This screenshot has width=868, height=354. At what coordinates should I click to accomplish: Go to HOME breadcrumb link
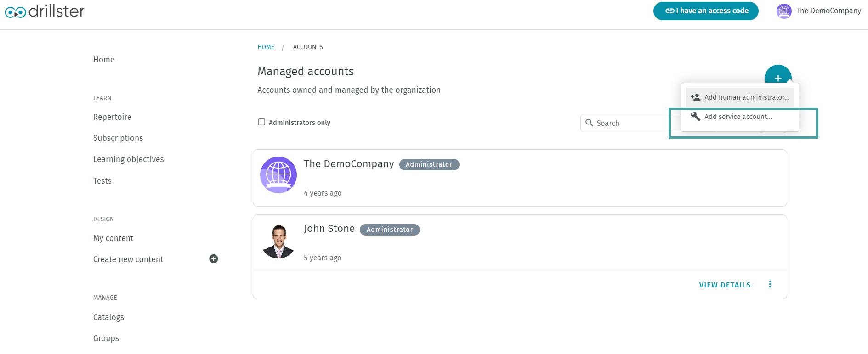(266, 47)
